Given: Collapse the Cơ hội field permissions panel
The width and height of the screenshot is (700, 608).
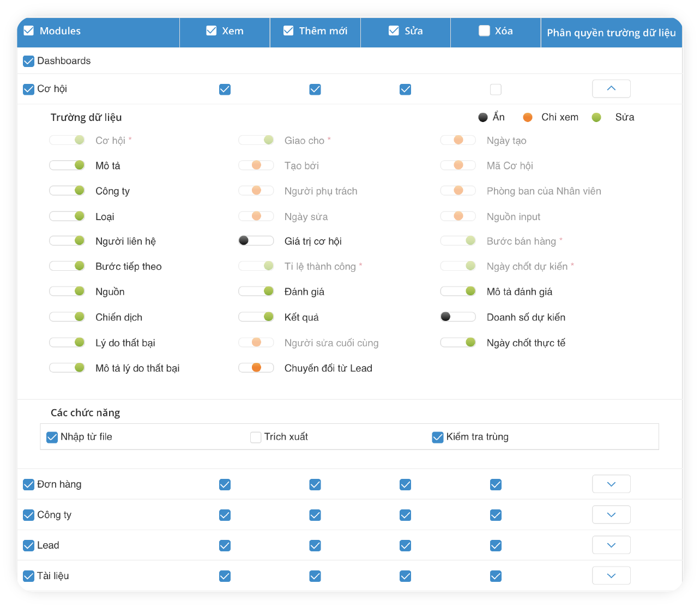Looking at the screenshot, I should tap(611, 89).
